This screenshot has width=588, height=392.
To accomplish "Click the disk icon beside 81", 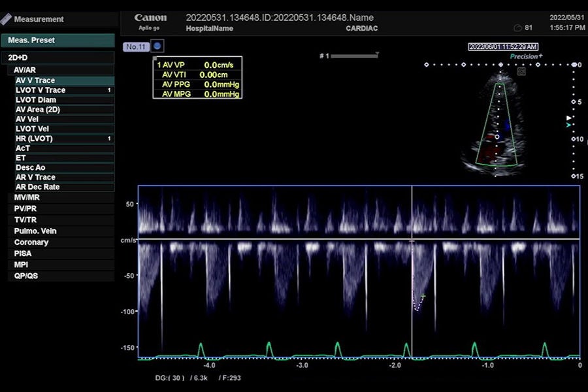I will click(x=517, y=28).
